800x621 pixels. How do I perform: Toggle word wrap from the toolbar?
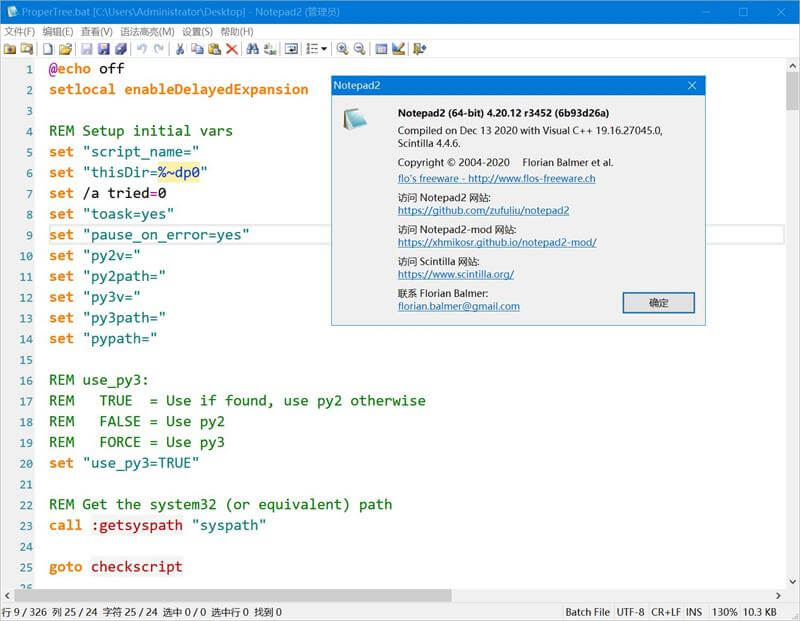(291, 49)
